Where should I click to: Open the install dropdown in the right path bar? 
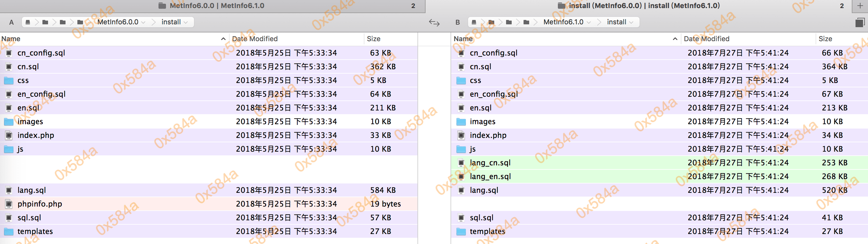pyautogui.click(x=631, y=22)
